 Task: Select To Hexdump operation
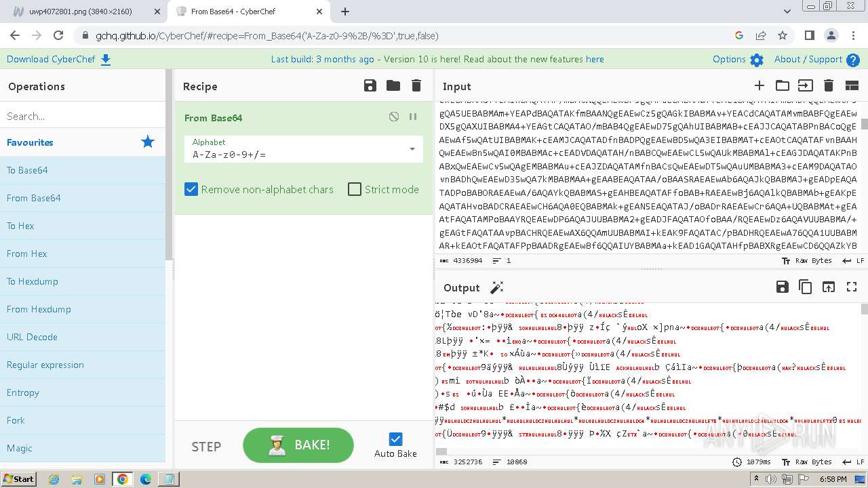tap(83, 281)
